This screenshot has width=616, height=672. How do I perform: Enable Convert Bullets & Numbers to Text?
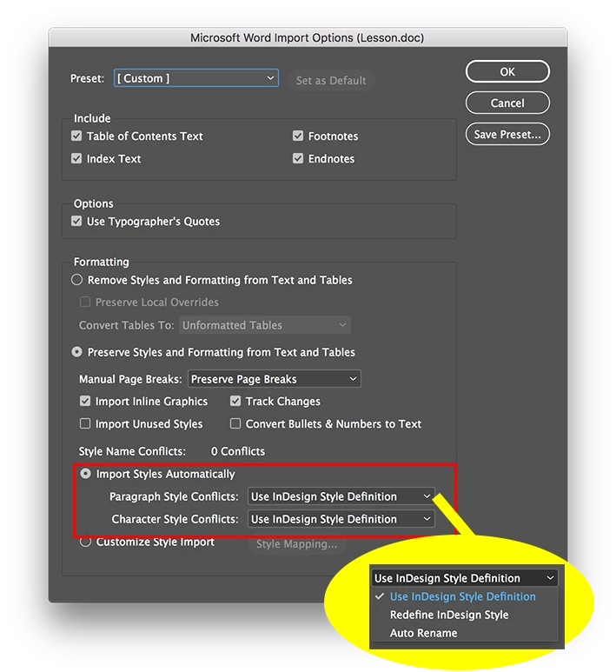(235, 424)
